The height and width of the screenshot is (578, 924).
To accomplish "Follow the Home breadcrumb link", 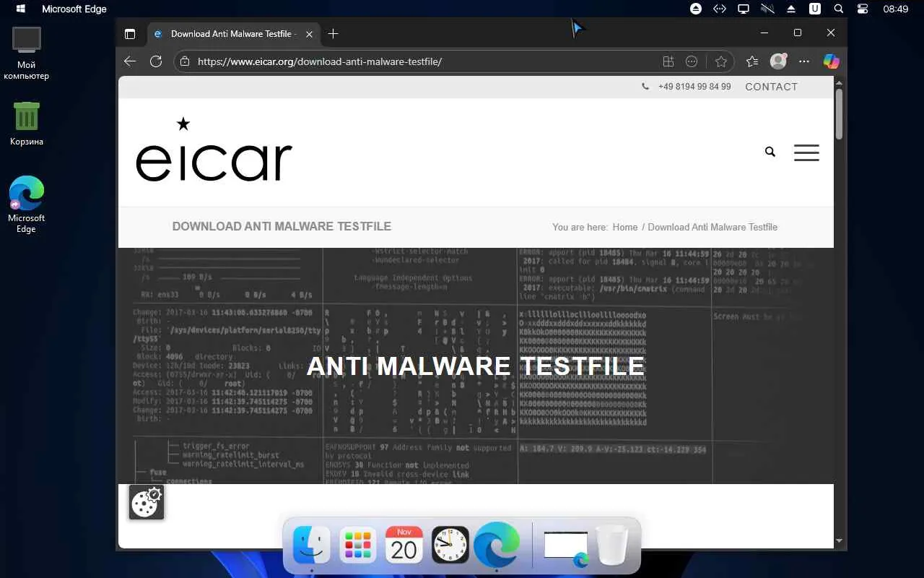I will pos(625,227).
